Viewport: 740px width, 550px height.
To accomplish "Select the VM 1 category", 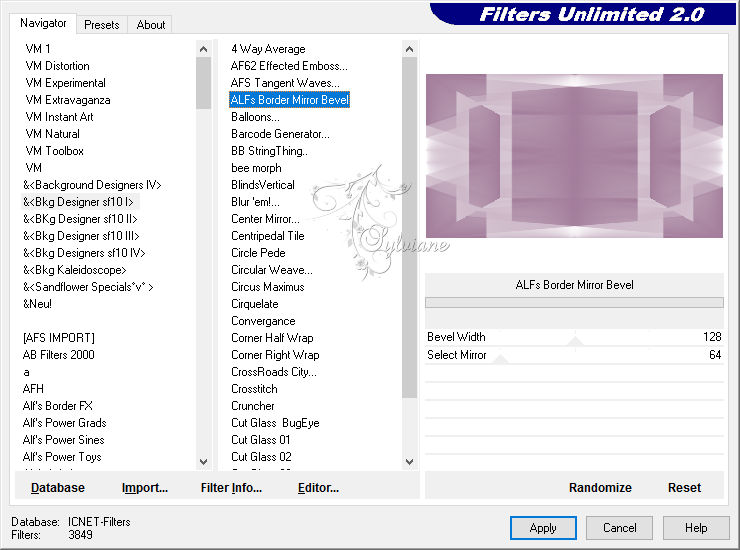I will pos(38,49).
